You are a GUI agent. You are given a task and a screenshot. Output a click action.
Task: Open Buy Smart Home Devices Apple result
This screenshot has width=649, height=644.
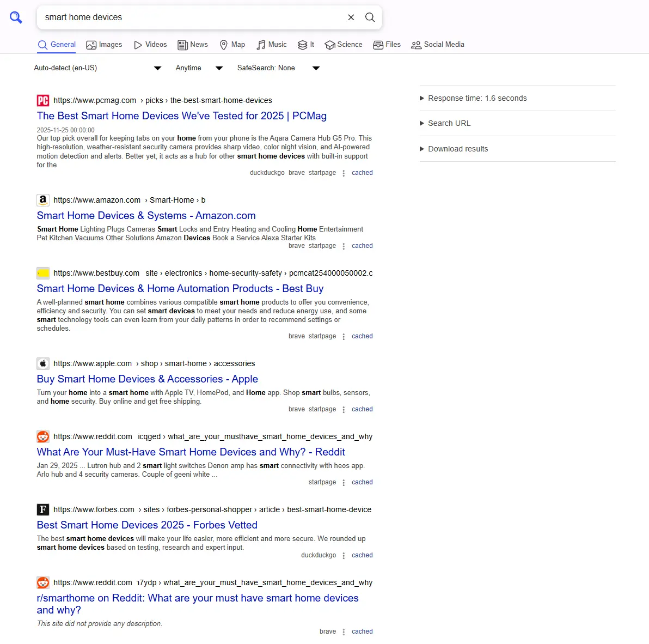pos(148,379)
